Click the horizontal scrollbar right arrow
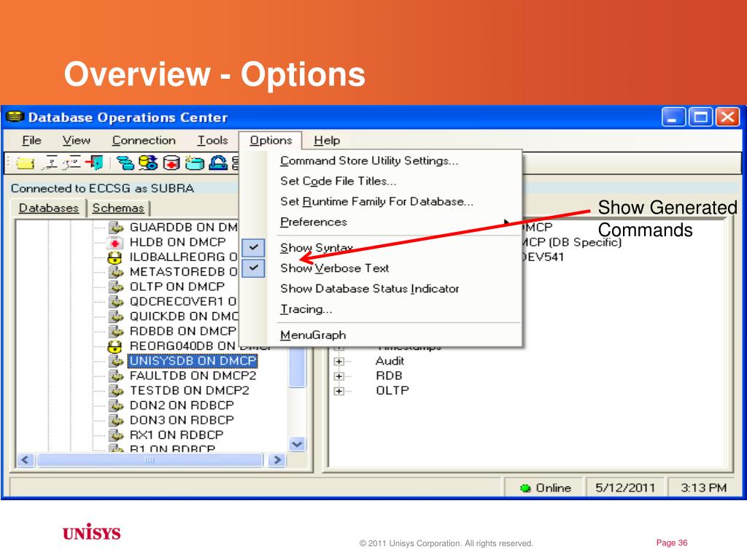 pos(276,460)
